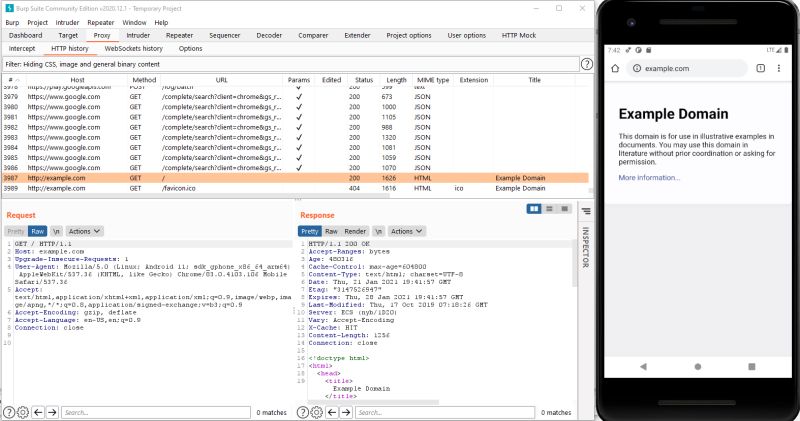Image resolution: width=800 pixels, height=421 pixels.
Task: Go to next match in Response search
Action: pyautogui.click(x=346, y=412)
